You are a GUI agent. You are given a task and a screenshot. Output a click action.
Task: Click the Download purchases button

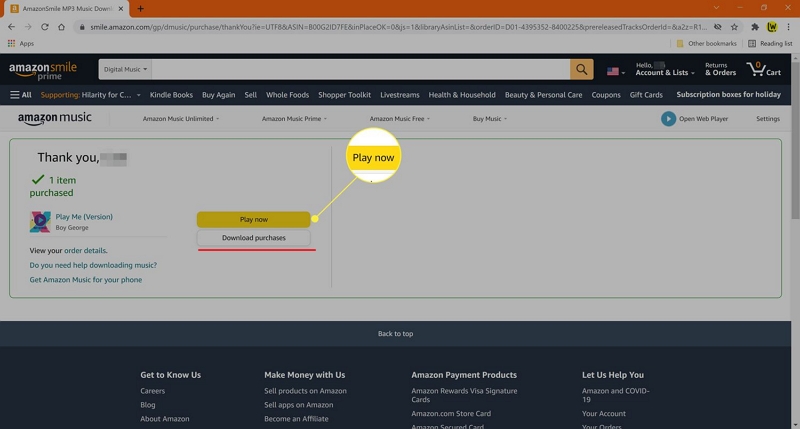(253, 238)
